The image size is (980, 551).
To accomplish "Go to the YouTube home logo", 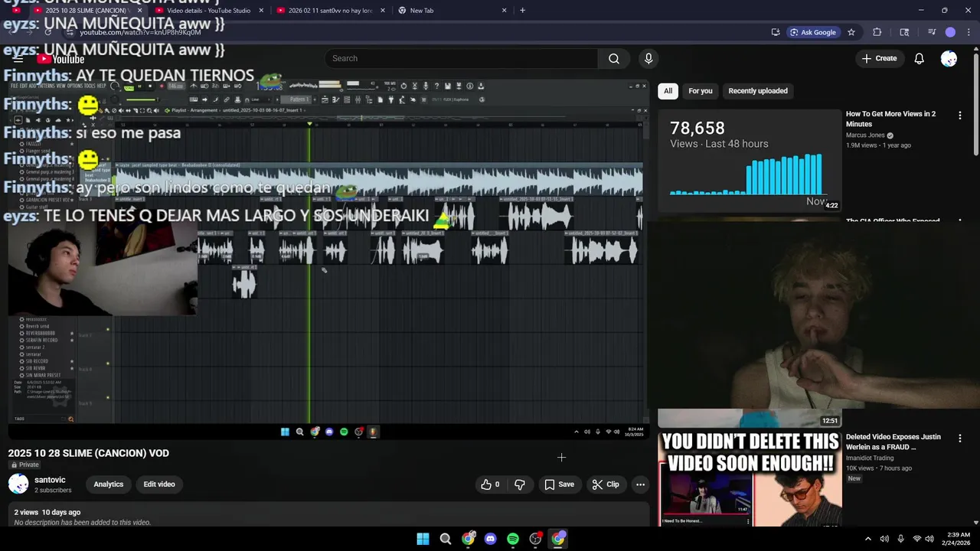I will coord(60,59).
